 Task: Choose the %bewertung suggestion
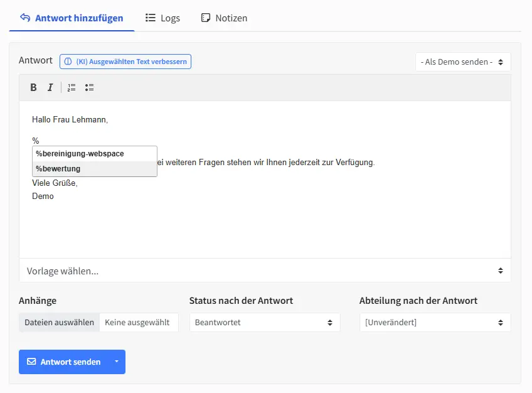point(95,169)
